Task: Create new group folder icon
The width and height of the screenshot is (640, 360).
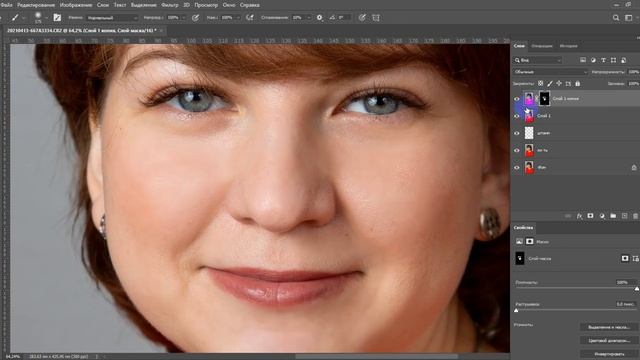Action: click(613, 216)
